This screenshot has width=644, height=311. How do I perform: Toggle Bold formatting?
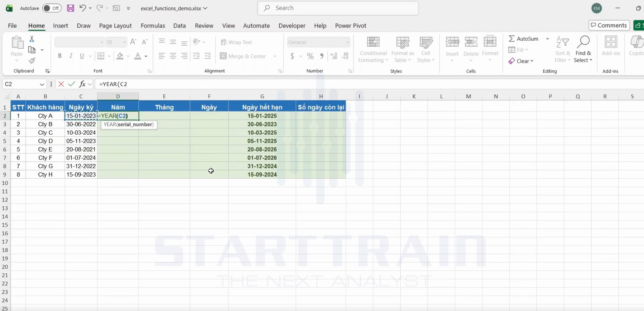click(x=59, y=56)
